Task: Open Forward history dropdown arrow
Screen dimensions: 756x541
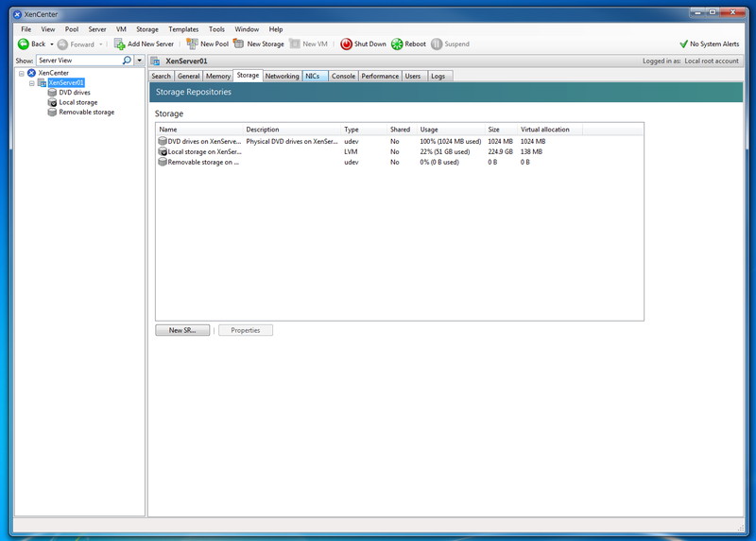Action: [101, 44]
